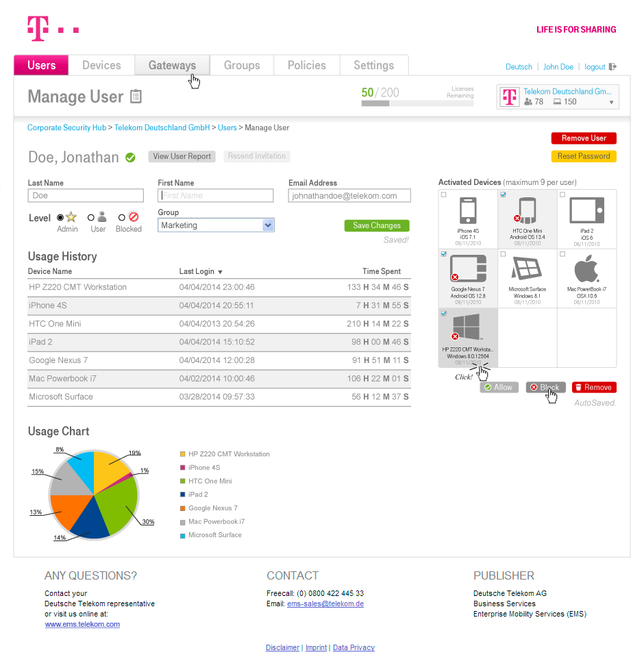This screenshot has height=659, width=644.
Task: Open the John Doe profile link
Action: (x=558, y=67)
